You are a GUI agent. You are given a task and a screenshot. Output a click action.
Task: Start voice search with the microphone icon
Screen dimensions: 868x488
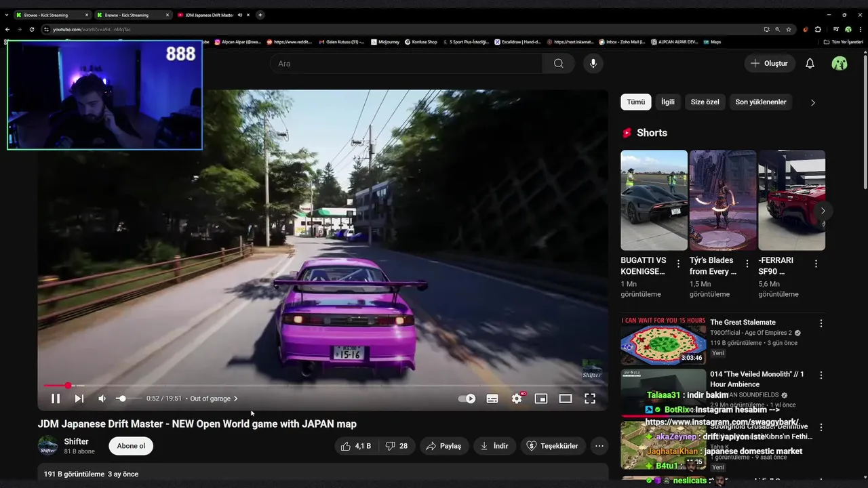[593, 63]
